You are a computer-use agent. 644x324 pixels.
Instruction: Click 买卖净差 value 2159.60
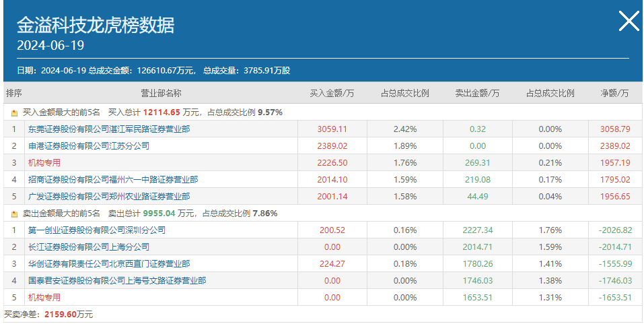pos(61,315)
